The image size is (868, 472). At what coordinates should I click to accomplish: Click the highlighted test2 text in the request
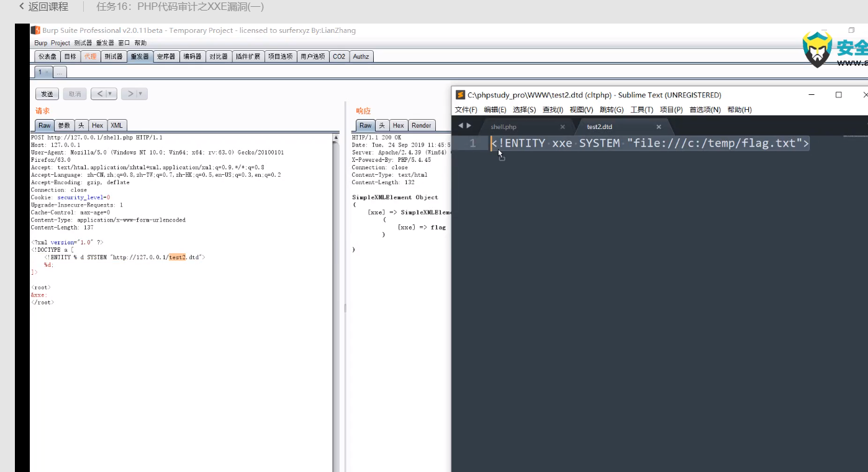pyautogui.click(x=178, y=257)
